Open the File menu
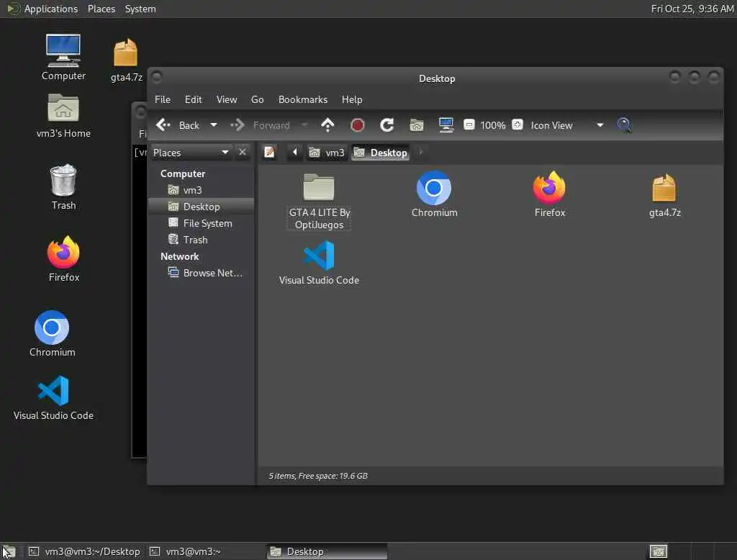The height and width of the screenshot is (560, 737). point(163,99)
